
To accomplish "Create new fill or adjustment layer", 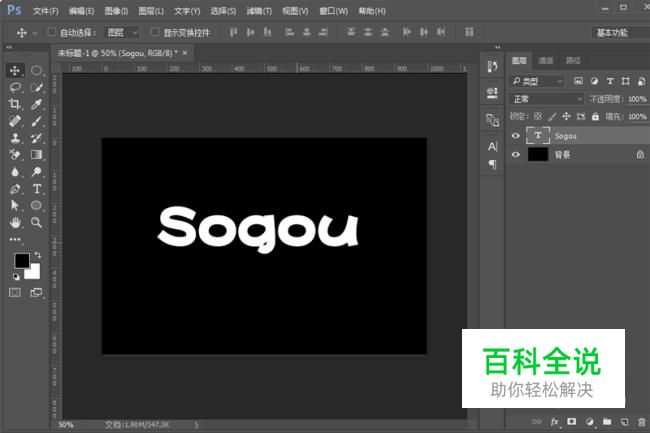I will pyautogui.click(x=589, y=422).
